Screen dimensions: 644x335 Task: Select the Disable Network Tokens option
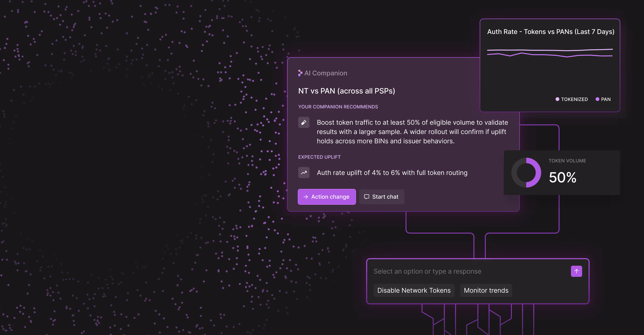pyautogui.click(x=414, y=291)
